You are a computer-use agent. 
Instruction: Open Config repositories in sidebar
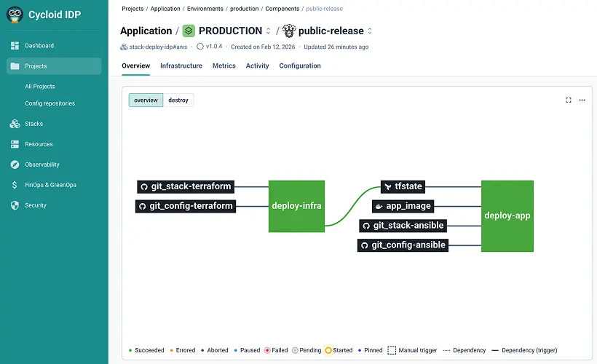coord(50,103)
